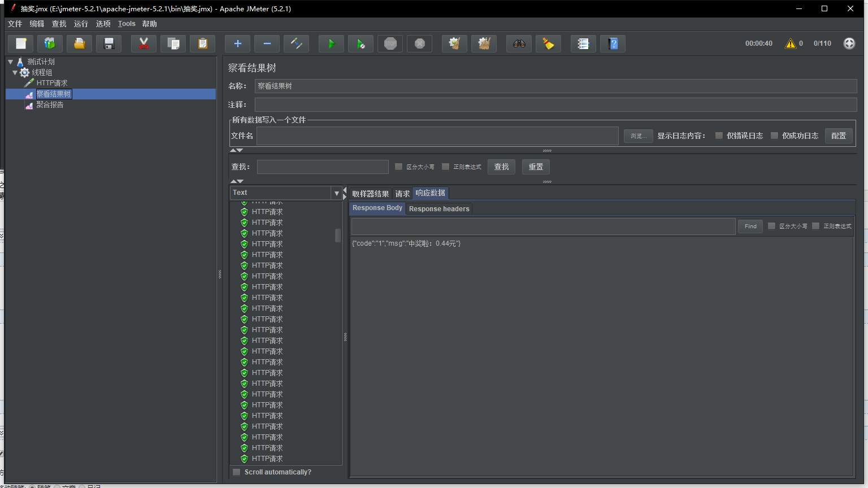The image size is (868, 488).
Task: Open the 运行 menu
Action: click(x=81, y=24)
